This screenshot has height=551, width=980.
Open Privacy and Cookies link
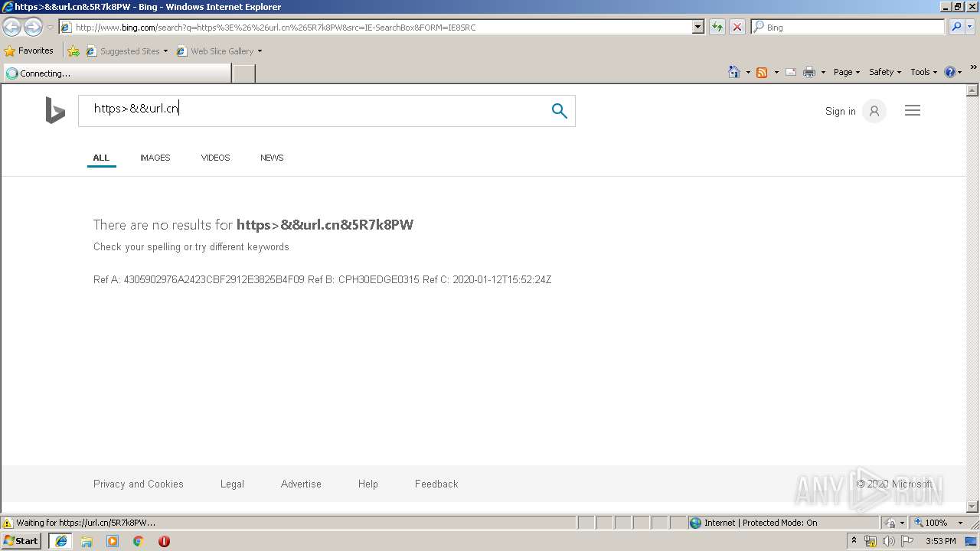coord(139,484)
